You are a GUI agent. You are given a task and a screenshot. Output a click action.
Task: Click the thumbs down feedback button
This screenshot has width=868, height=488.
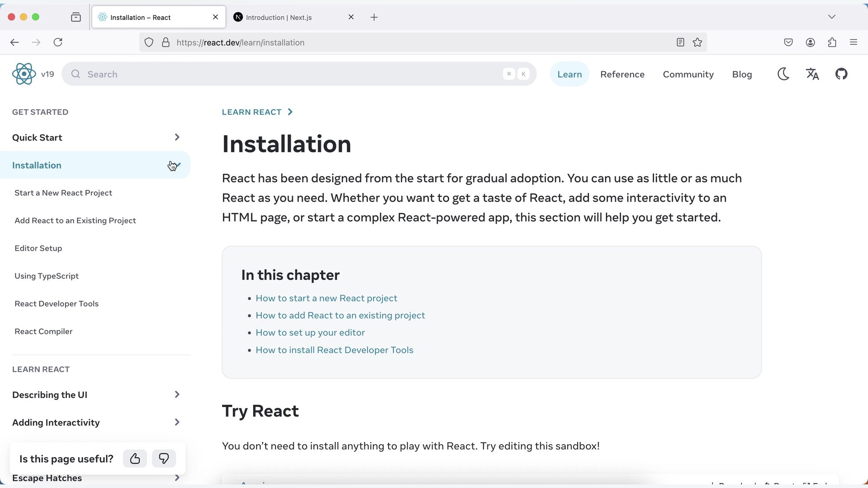click(164, 459)
